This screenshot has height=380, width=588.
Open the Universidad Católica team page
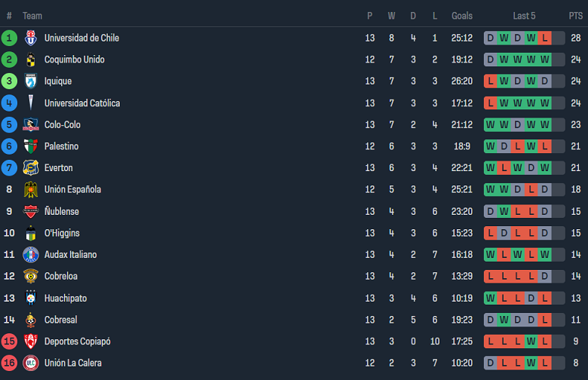81,103
